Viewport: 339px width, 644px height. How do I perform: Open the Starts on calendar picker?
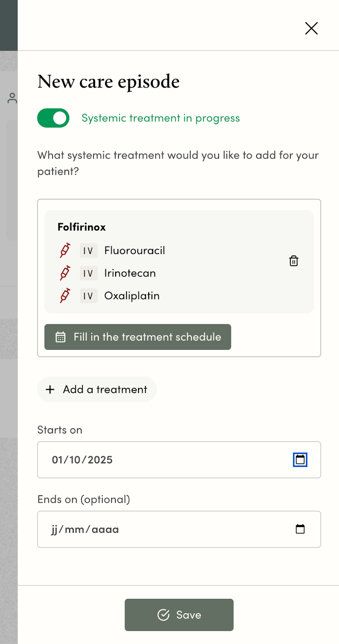(x=300, y=460)
